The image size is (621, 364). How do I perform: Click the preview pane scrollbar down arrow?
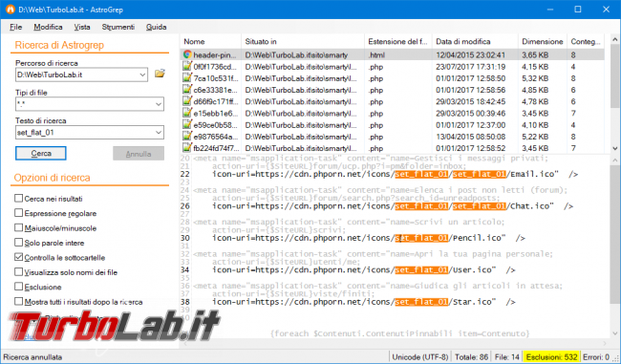click(614, 333)
